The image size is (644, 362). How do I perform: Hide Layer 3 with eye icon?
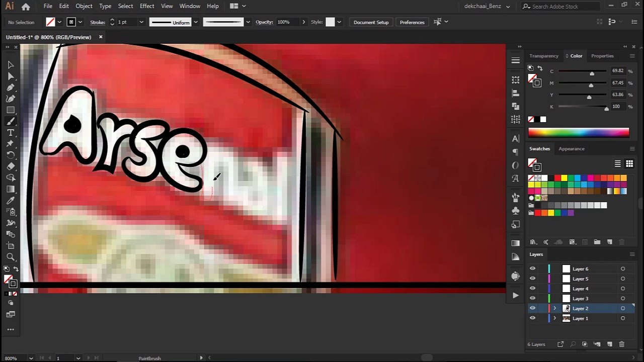(x=532, y=299)
